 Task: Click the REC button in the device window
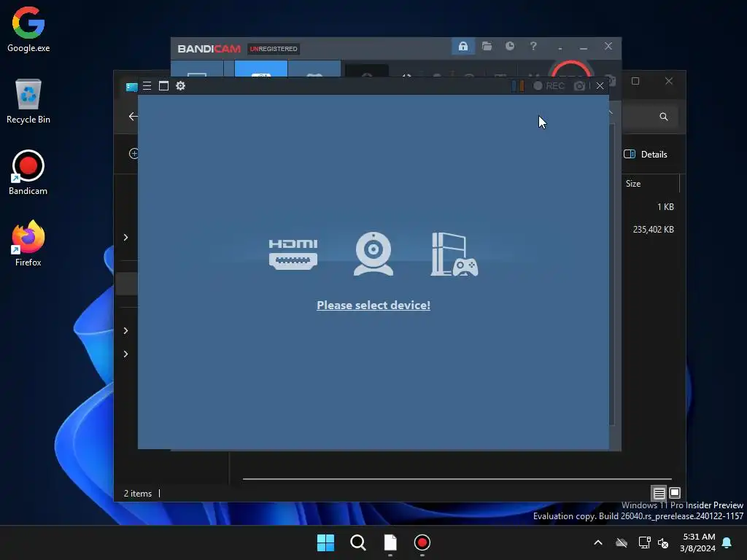(549, 86)
